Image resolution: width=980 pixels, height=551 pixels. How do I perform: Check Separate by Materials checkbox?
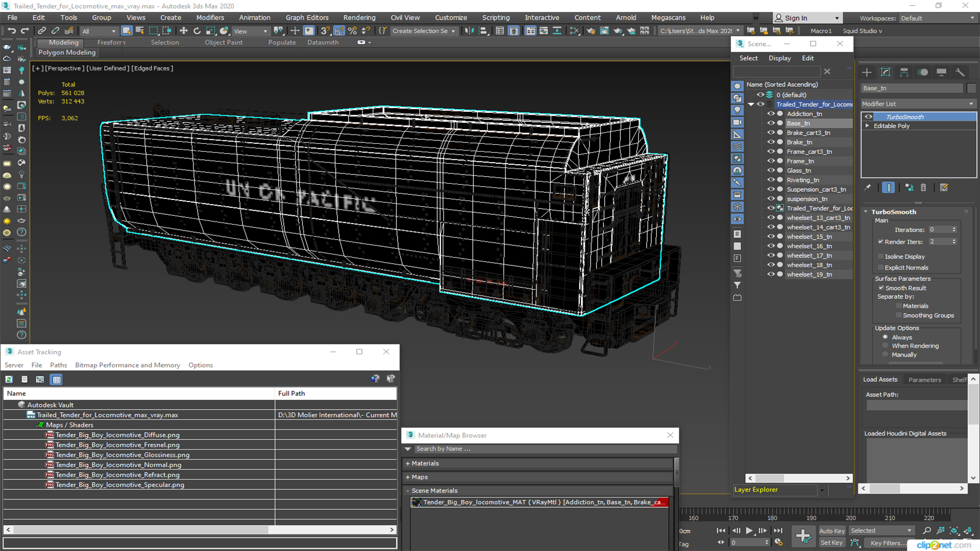point(899,306)
